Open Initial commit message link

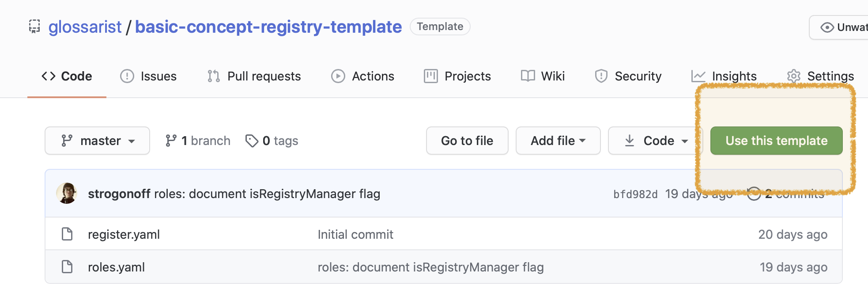click(355, 234)
